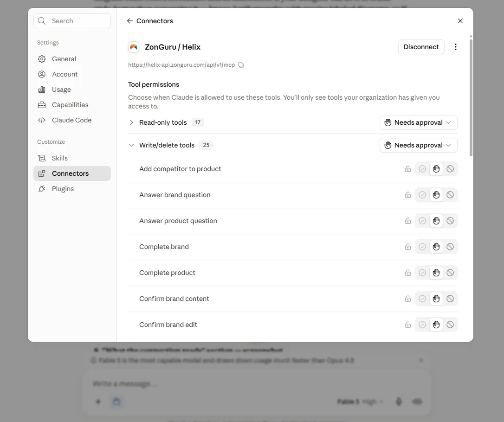
Task: Click the code brackets icon for Claude Code
Action: click(x=42, y=120)
